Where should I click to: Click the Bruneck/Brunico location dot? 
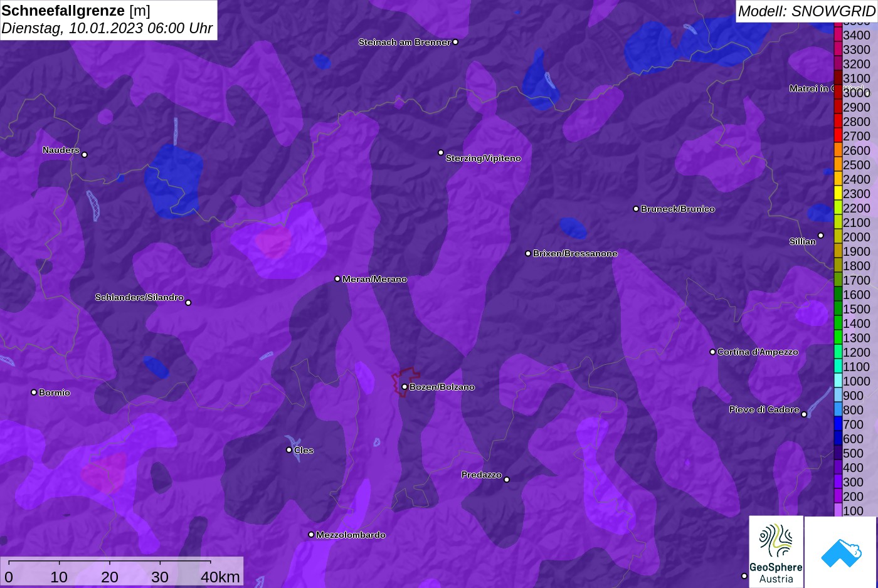pos(636,209)
